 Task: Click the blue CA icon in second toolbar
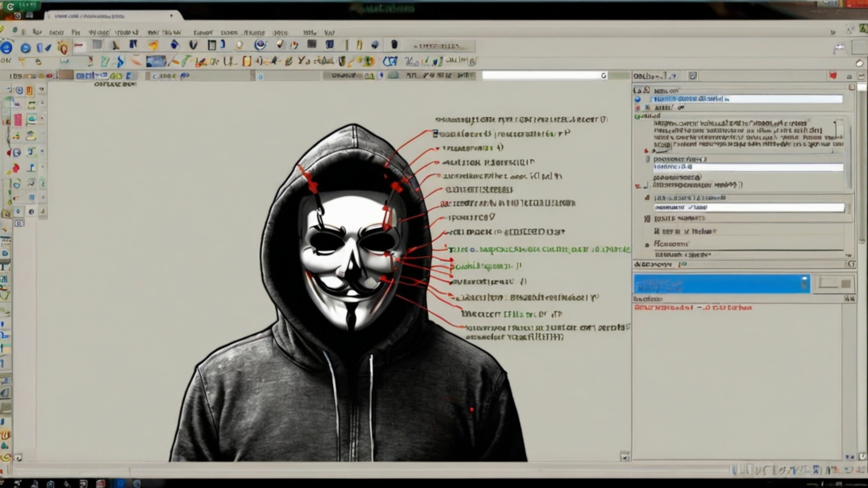pyautogui.click(x=390, y=61)
